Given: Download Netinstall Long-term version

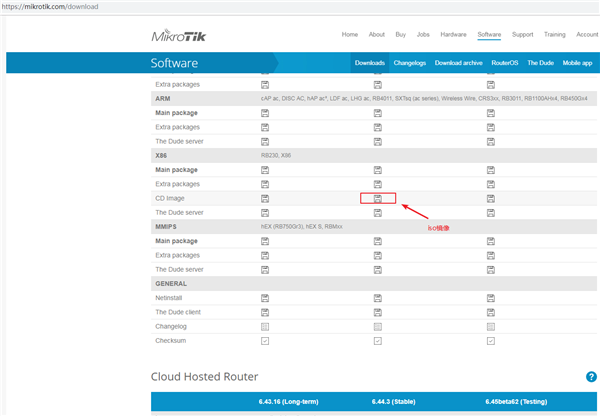Looking at the screenshot, I should [265, 298].
